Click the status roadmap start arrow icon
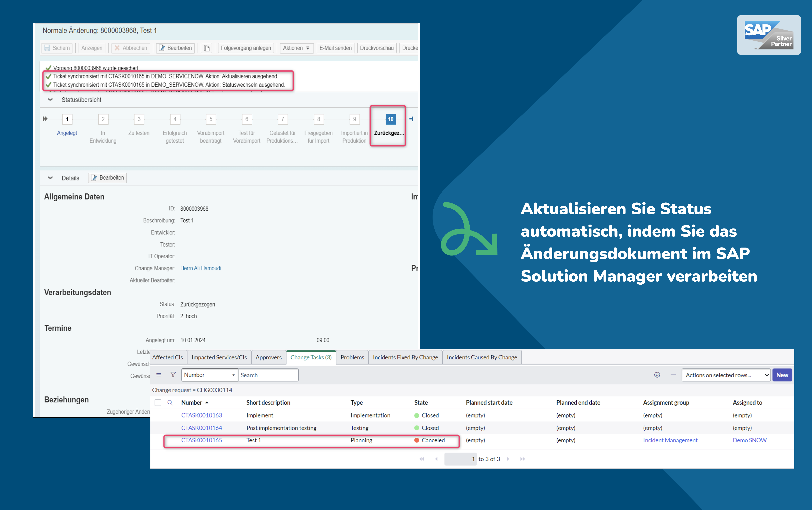Viewport: 812px width, 510px height. [x=45, y=118]
